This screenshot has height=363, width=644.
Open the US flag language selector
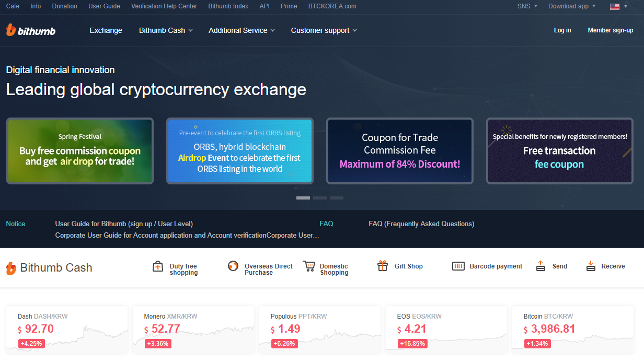pos(615,6)
